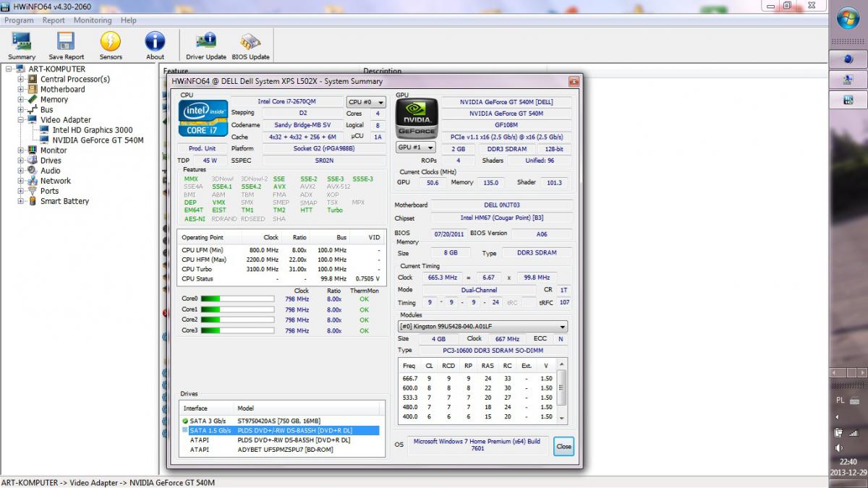Viewport: 868px width, 488px height.
Task: Click the Ports tree icon
Action: (x=33, y=191)
